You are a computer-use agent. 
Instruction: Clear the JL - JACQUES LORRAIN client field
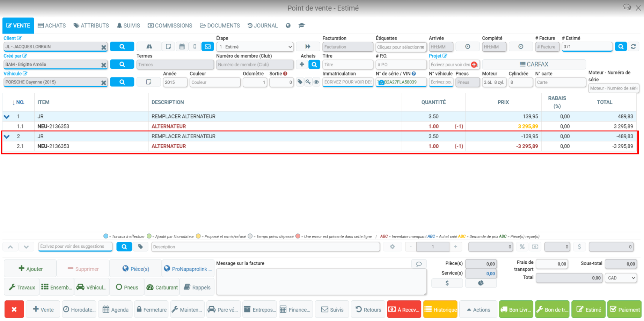click(104, 47)
